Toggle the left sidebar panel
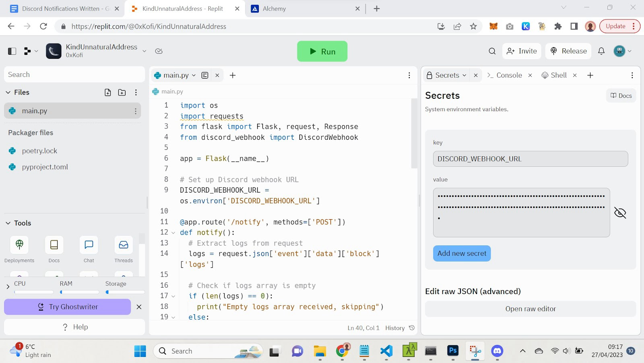Screen dimensions: 644x363 pyautogui.click(x=12, y=51)
